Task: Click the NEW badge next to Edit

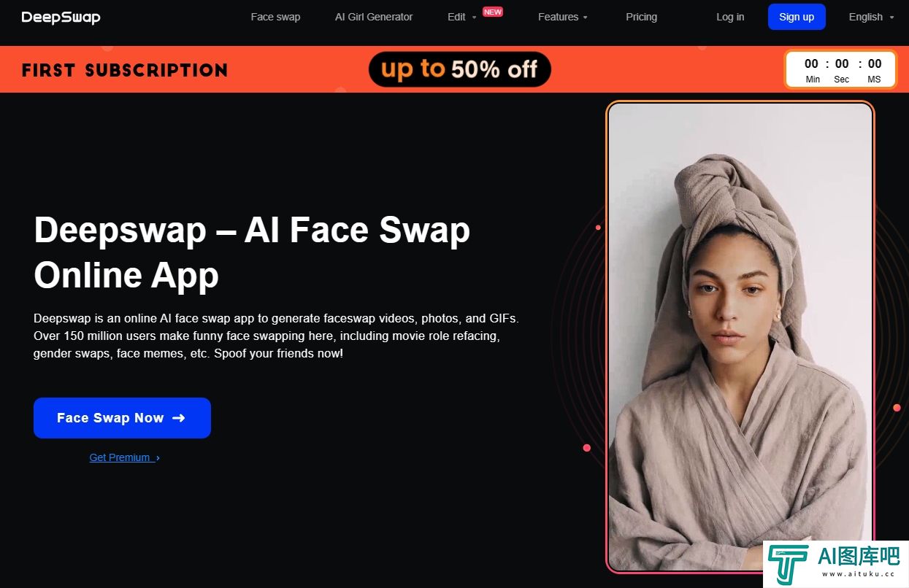Action: (x=493, y=12)
